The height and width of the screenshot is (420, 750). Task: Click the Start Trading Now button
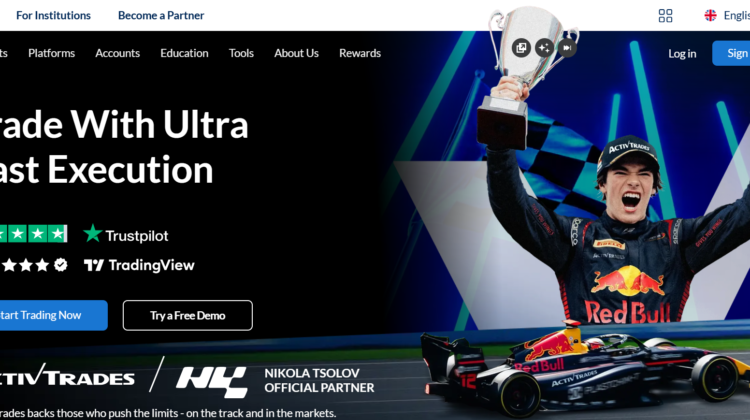pyautogui.click(x=54, y=315)
